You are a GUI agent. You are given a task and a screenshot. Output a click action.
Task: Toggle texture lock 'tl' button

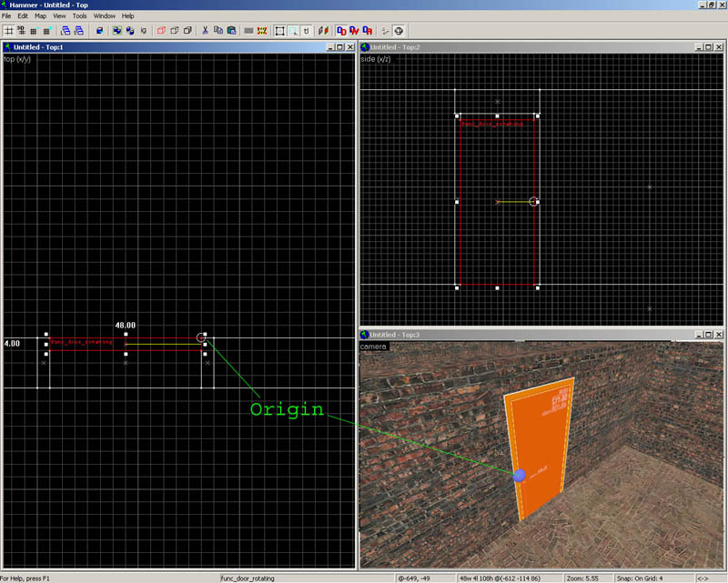point(307,30)
